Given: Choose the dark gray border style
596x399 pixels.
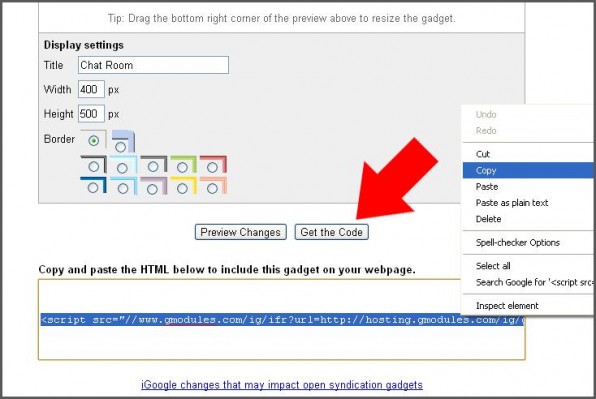Looking at the screenshot, I should (94, 166).
